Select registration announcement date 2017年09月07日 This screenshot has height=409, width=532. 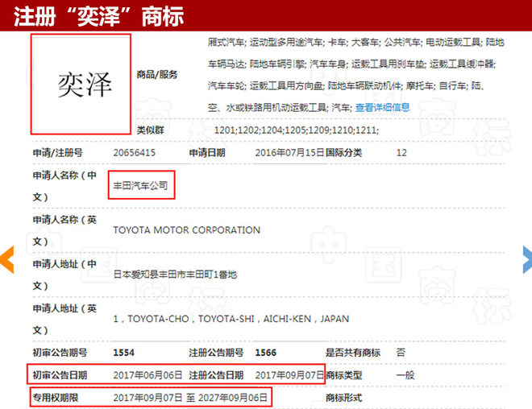[x=289, y=375]
